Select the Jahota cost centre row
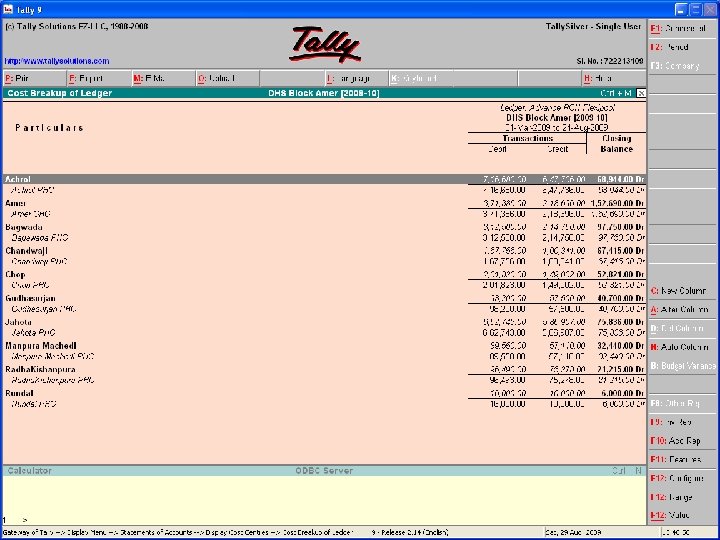 point(324,322)
